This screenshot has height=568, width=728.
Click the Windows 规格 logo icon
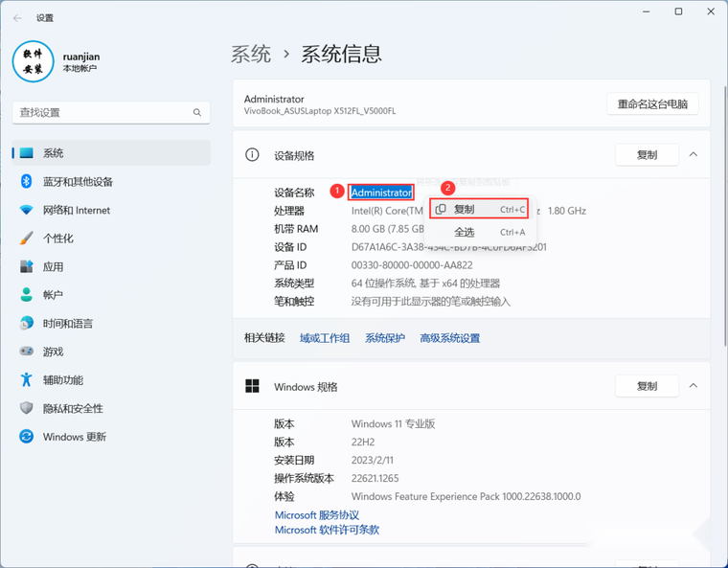[x=252, y=386]
